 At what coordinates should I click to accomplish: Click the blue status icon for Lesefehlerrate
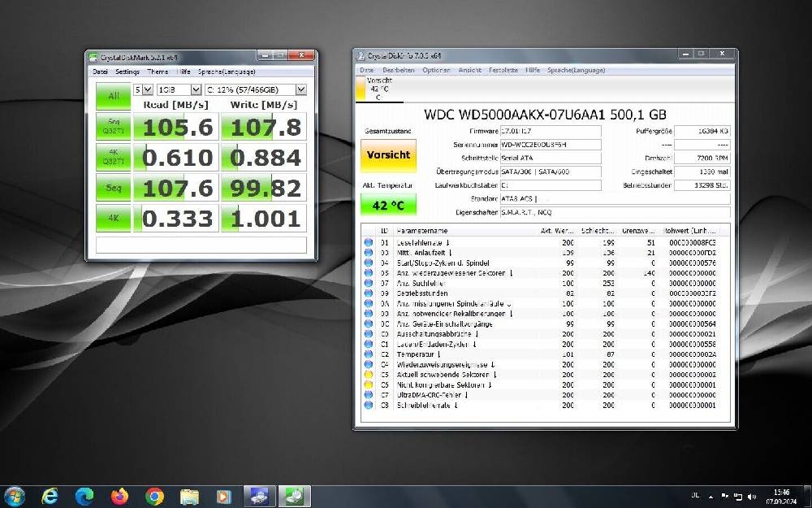(x=368, y=242)
